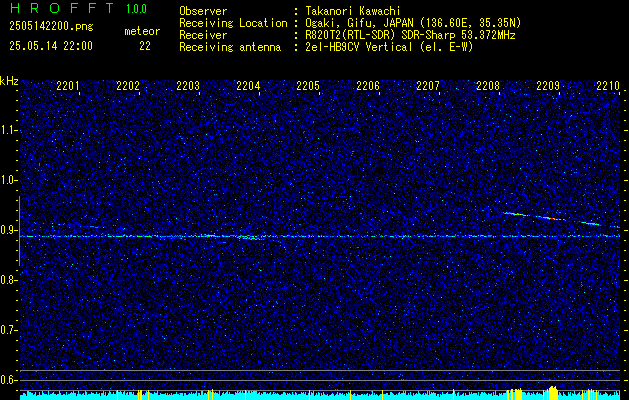Click the 2206 time marker
Screen dimensions: 629x400
pyautogui.click(x=368, y=85)
